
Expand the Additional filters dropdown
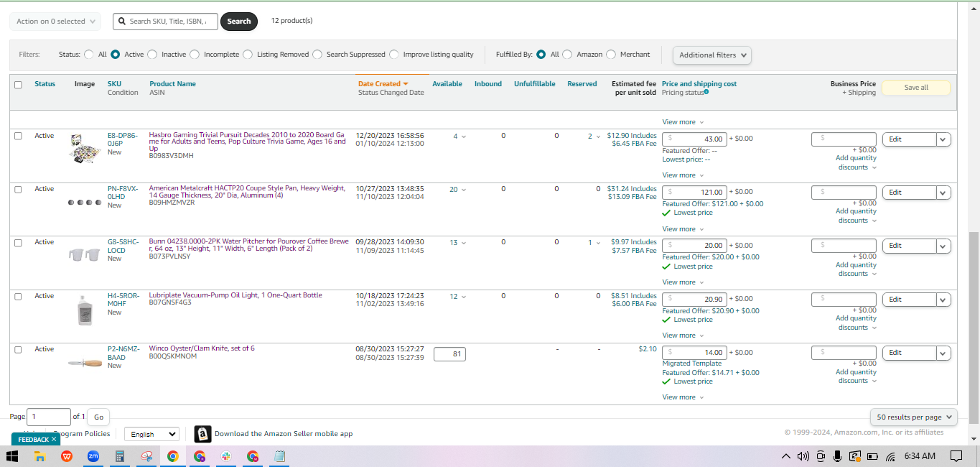pyautogui.click(x=711, y=55)
